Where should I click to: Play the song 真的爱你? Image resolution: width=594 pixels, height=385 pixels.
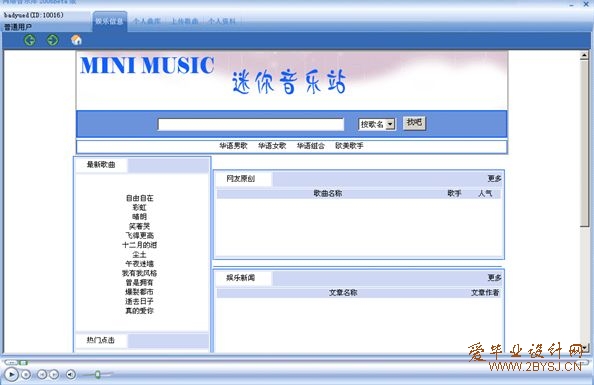point(139,311)
